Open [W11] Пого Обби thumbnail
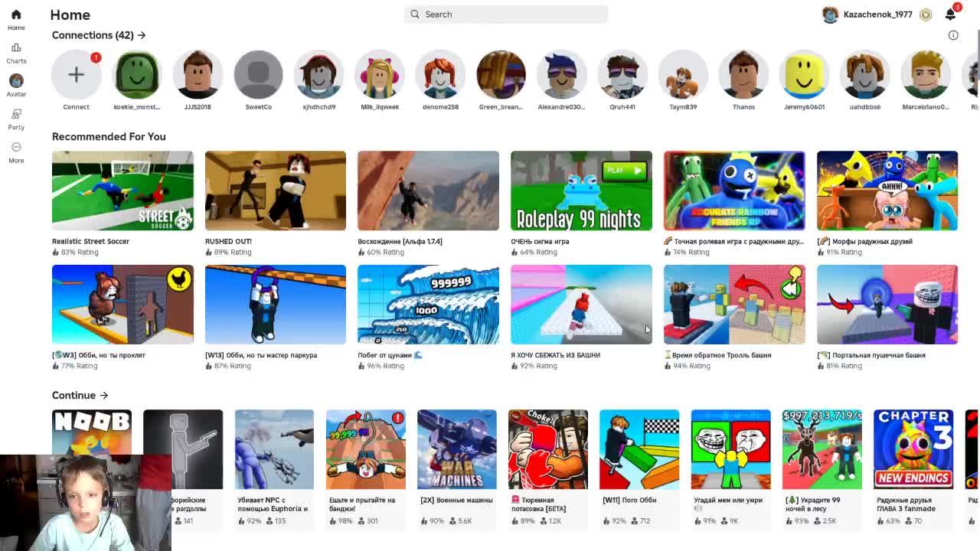The height and width of the screenshot is (551, 980). click(639, 449)
